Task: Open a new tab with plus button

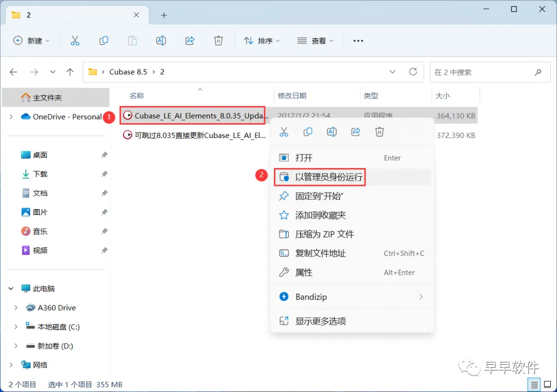Action: (164, 15)
